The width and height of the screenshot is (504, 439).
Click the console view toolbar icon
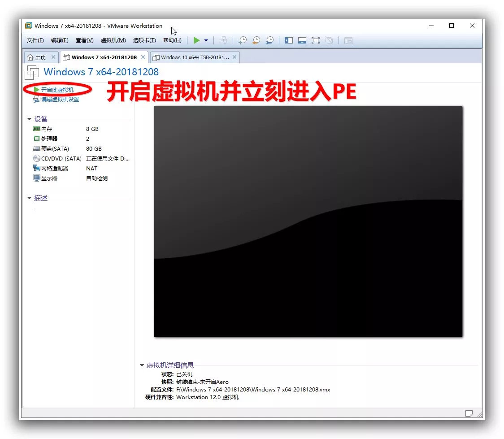[x=348, y=40]
